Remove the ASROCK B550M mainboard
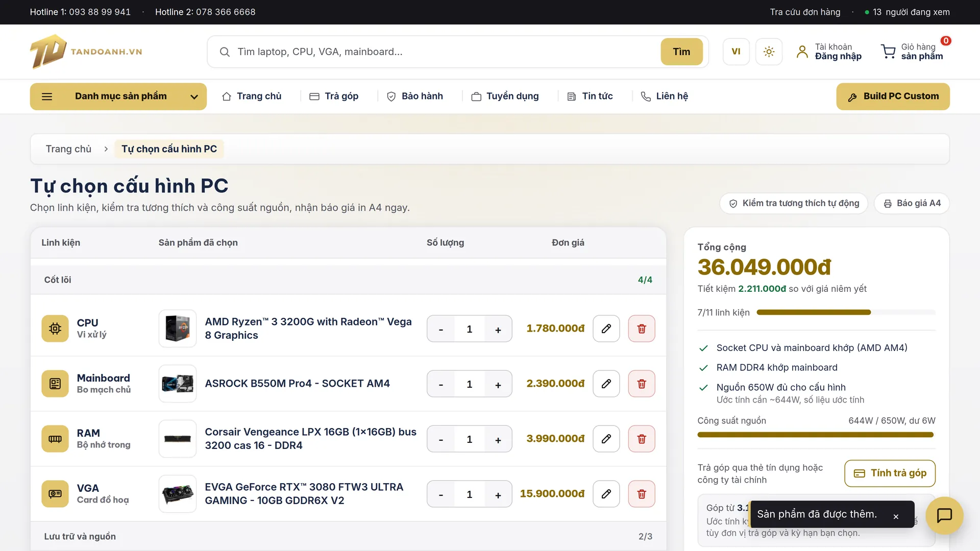This screenshot has width=980, height=551. [642, 384]
